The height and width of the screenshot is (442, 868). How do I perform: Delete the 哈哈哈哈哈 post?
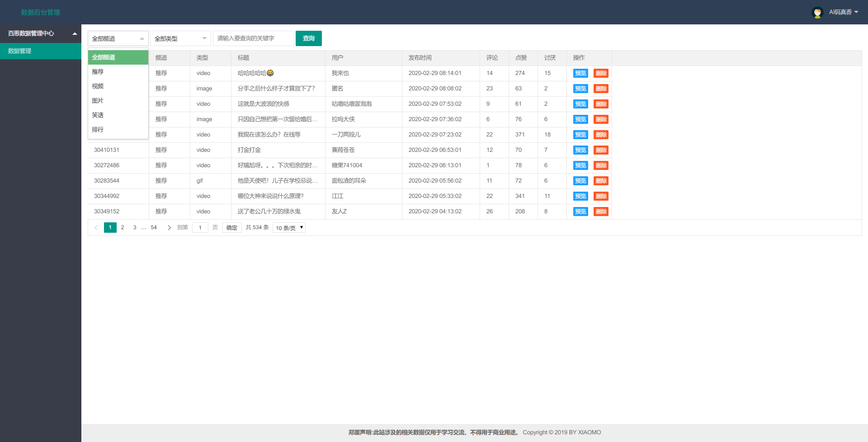(601, 73)
